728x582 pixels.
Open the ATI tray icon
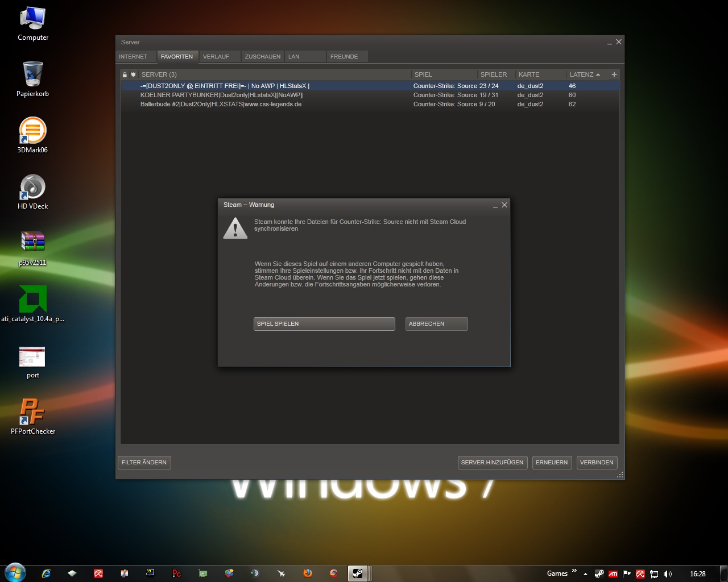tap(613, 574)
